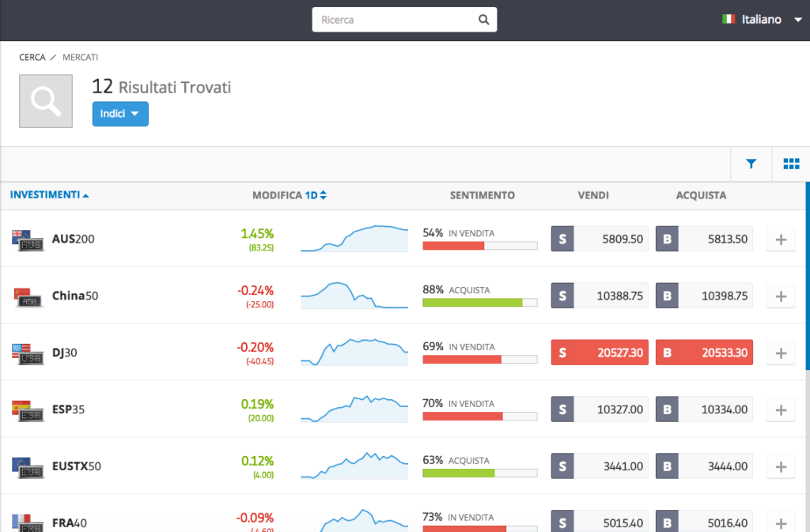810x532 pixels.
Task: Add ESP35 with plus icon
Action: (x=781, y=409)
